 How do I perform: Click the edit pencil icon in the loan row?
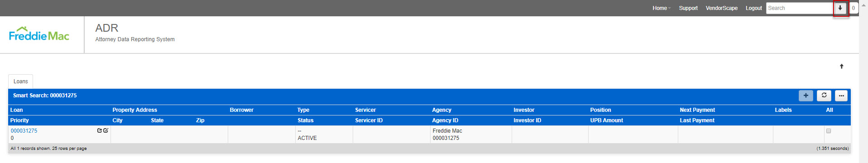pyautogui.click(x=106, y=130)
